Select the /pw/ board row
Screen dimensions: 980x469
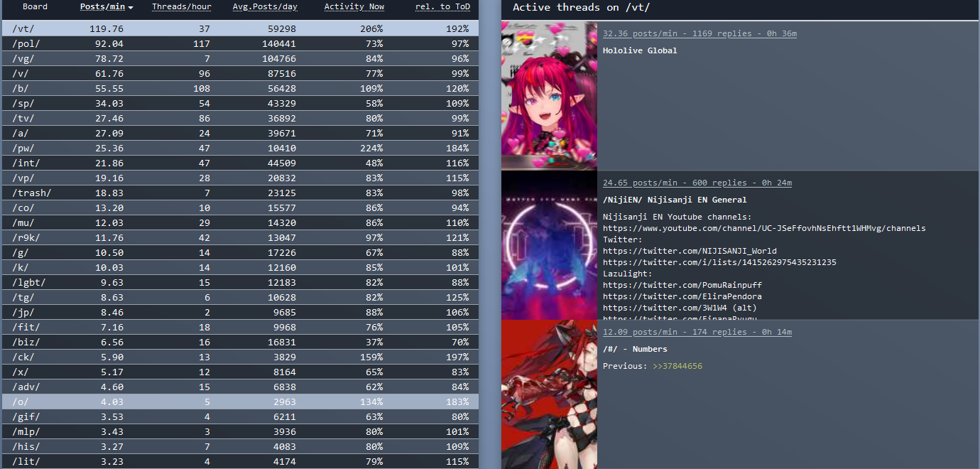click(239, 148)
